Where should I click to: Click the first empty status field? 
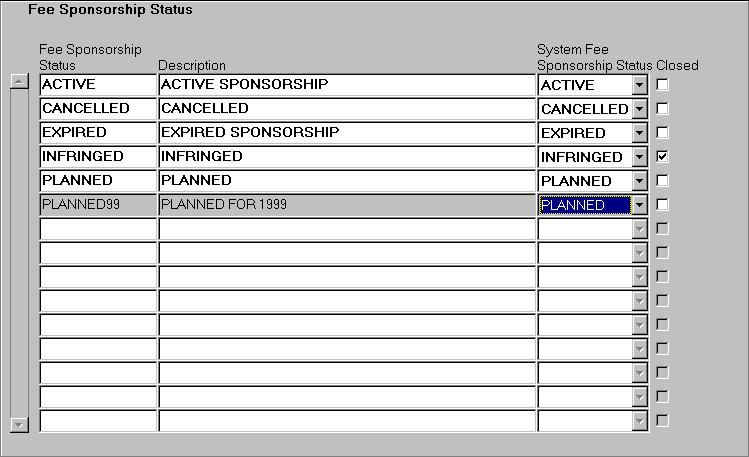[x=98, y=229]
